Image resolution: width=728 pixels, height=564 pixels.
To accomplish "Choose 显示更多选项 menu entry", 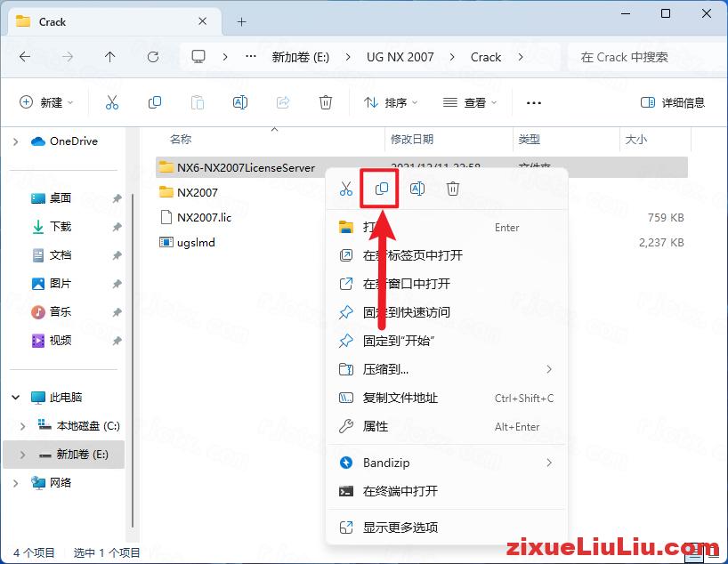I will pyautogui.click(x=447, y=527).
